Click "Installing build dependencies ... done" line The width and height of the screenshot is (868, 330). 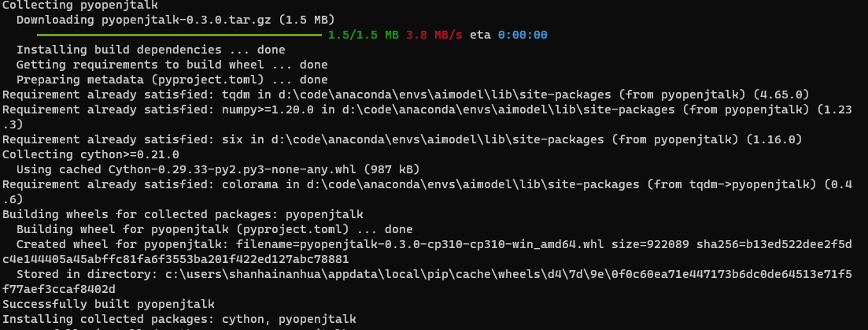click(x=150, y=50)
